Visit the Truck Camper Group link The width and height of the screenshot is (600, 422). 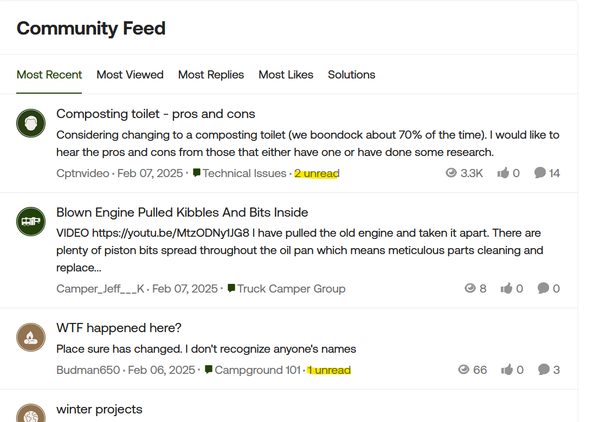[291, 289]
